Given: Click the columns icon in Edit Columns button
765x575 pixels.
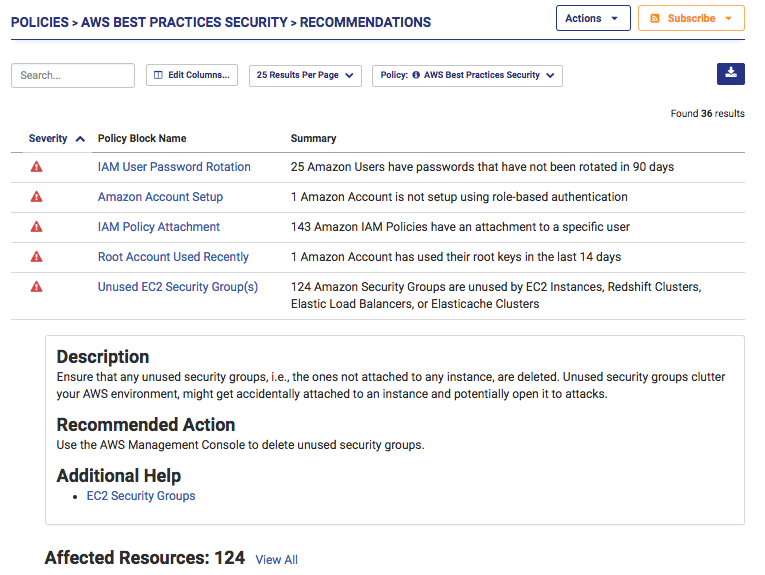Looking at the screenshot, I should [x=158, y=75].
